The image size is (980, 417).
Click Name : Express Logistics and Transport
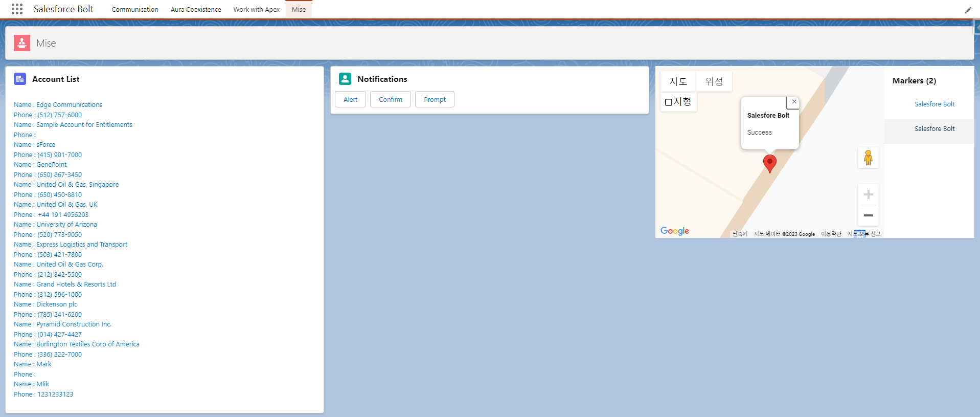point(71,245)
